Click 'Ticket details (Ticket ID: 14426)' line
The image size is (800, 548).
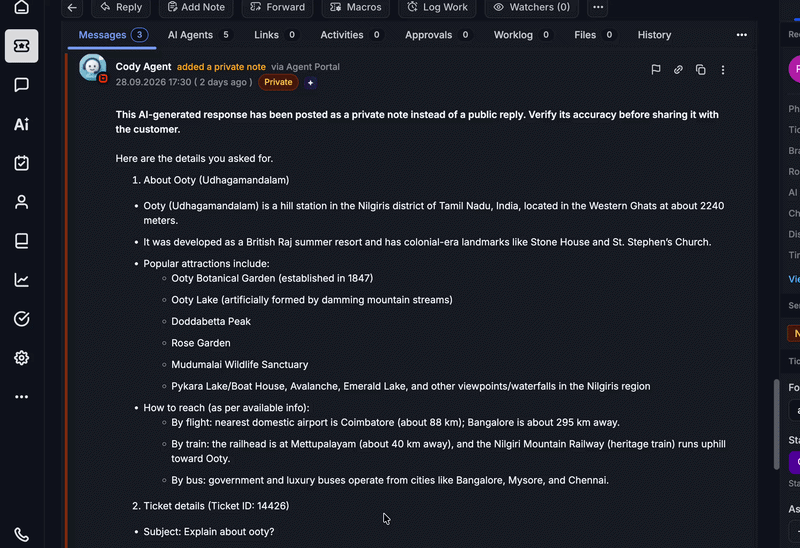coord(216,506)
